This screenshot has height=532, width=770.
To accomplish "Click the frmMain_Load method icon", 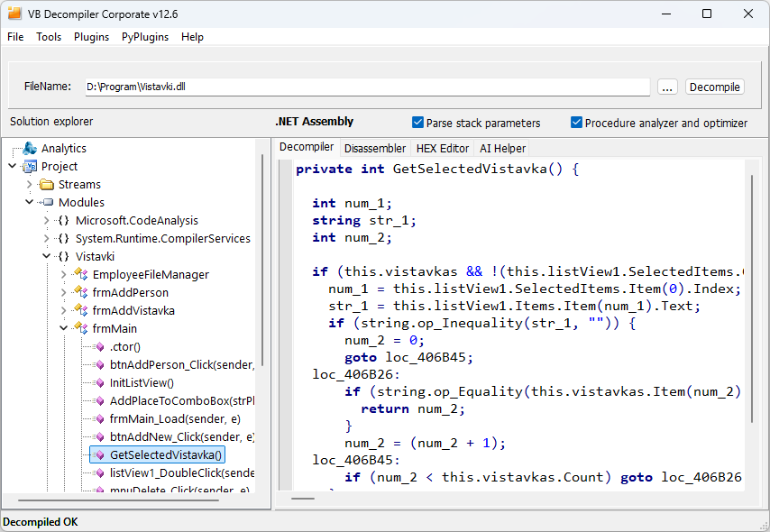I will click(99, 419).
